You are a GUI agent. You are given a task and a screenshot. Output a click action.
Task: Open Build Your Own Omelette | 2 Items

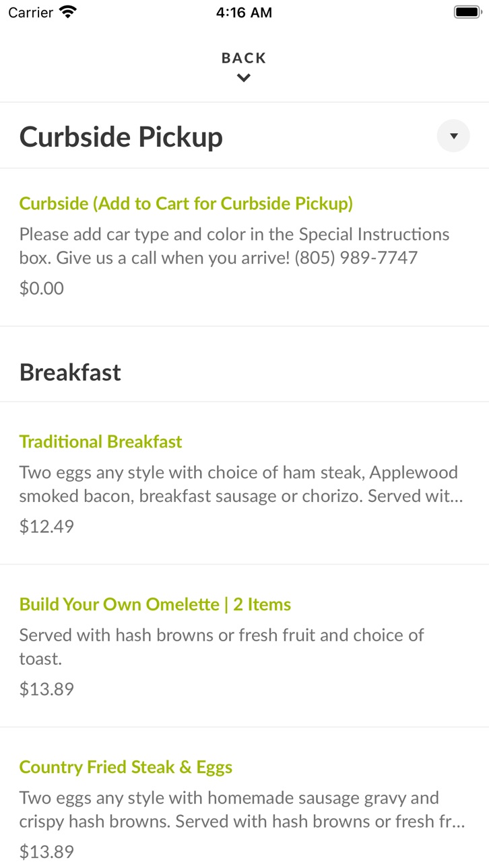[156, 604]
